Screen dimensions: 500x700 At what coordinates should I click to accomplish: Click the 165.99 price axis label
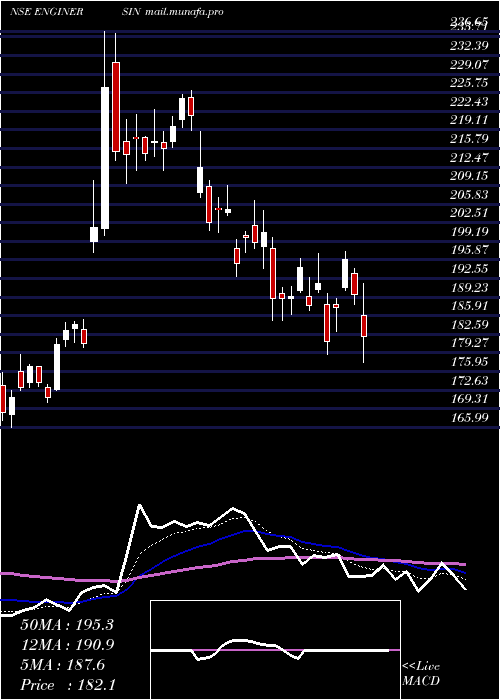467,417
